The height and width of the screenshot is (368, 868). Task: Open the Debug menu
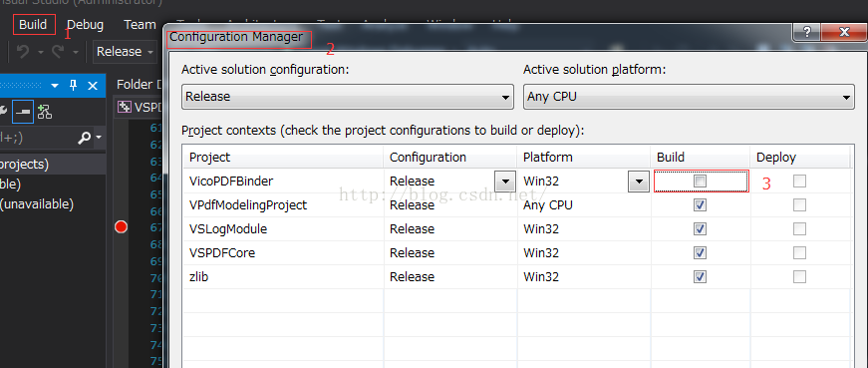86,24
